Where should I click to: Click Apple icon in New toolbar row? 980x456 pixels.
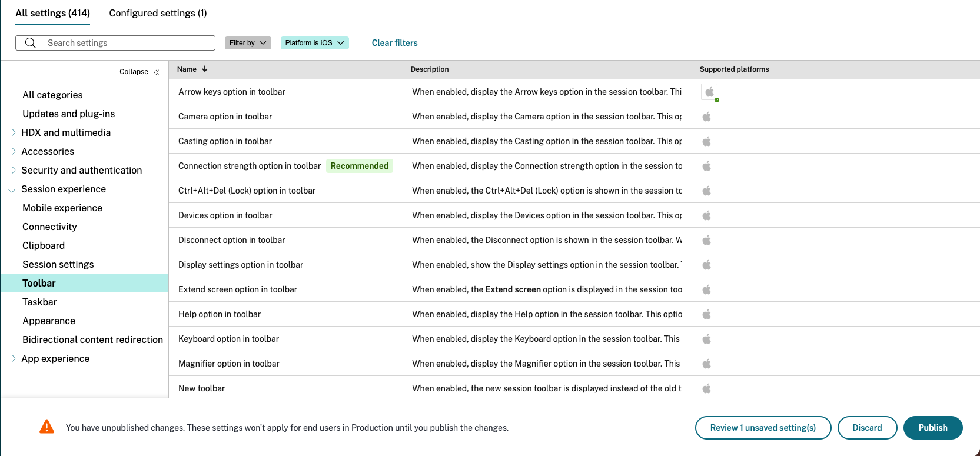[707, 388]
